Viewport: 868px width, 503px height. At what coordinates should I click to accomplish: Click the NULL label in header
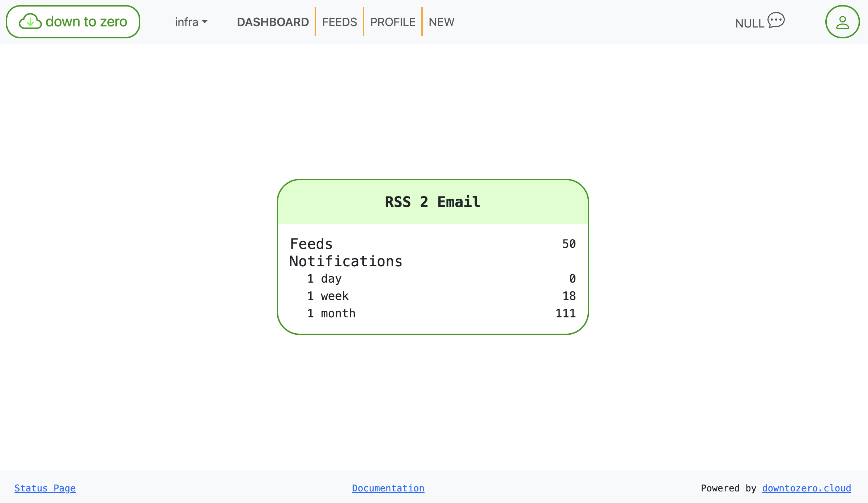click(749, 24)
